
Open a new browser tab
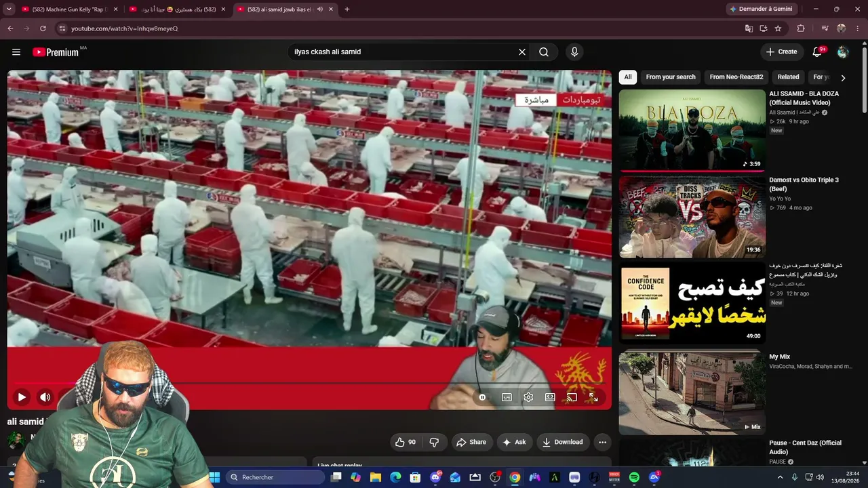[347, 9]
